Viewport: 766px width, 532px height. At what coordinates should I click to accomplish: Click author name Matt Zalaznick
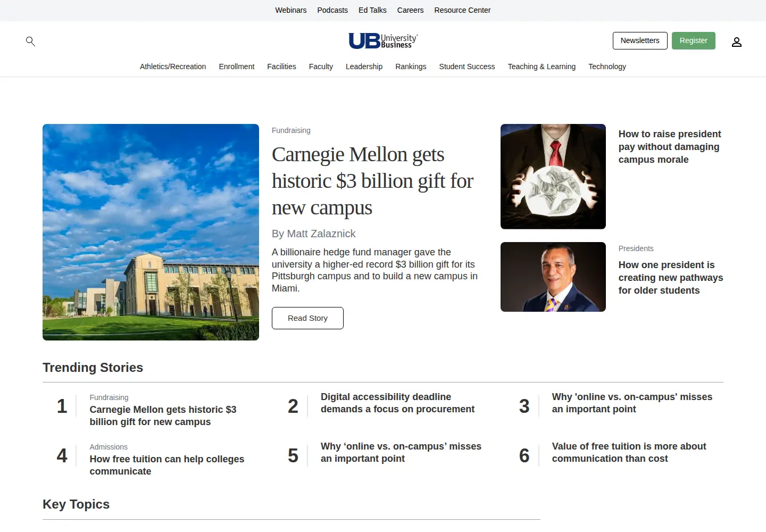321,234
